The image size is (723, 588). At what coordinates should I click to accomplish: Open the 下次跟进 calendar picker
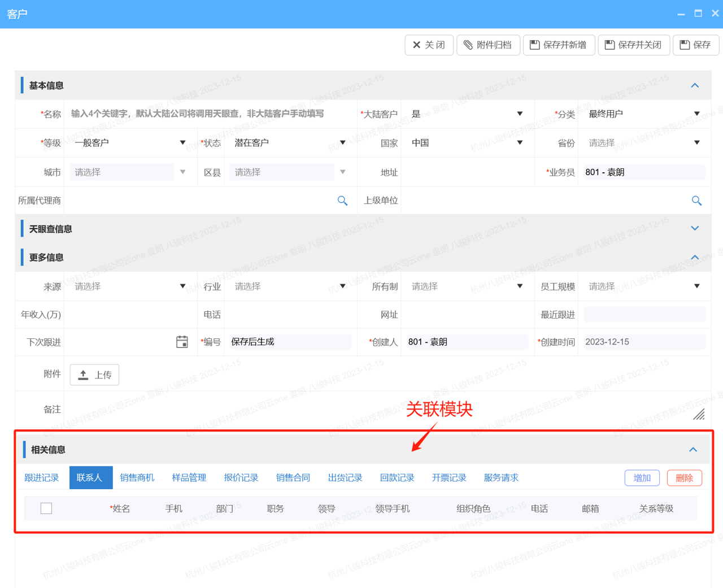pos(182,342)
